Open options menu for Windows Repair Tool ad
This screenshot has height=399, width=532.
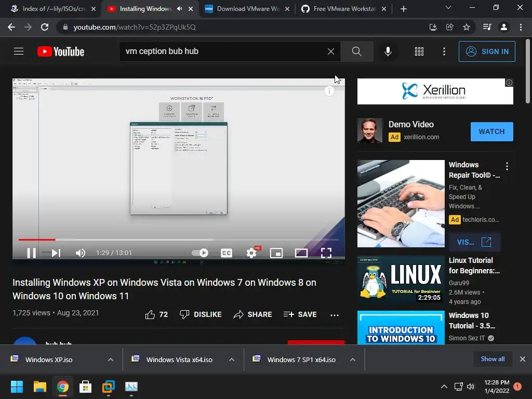point(507,166)
